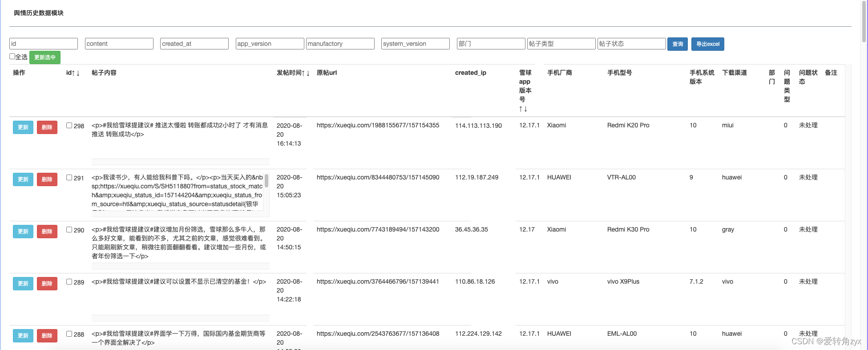Click IP address 110.86.18.126
Viewport: 868px width, 350px height.
475,282
